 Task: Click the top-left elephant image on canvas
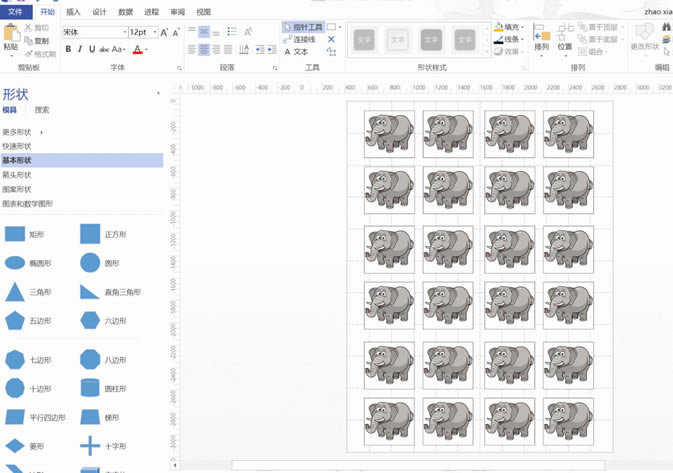point(388,133)
